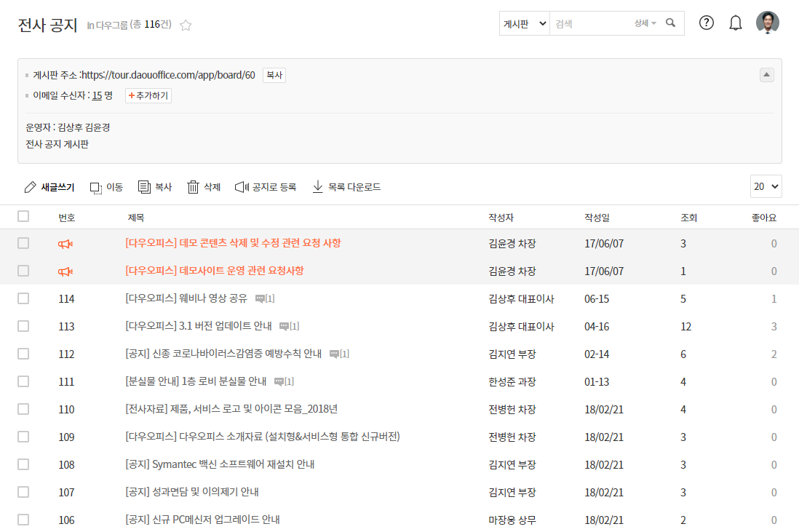Click the 목록 다운로드 download icon
799x532 pixels.
click(x=317, y=187)
